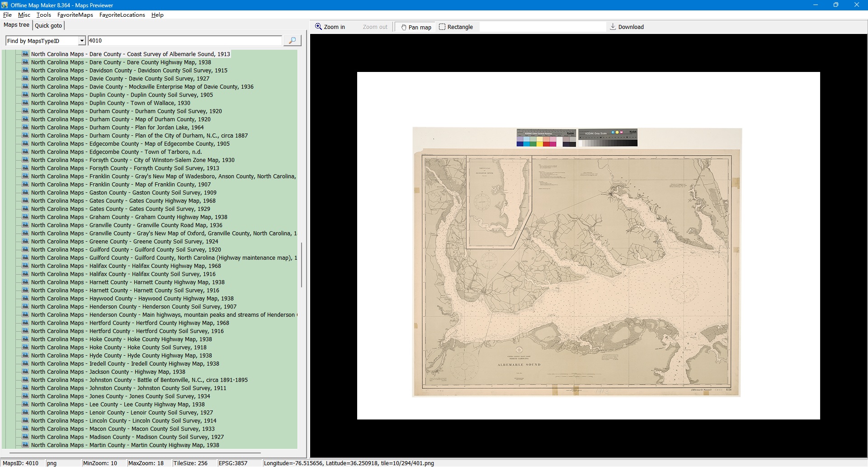The image size is (868, 467).
Task: Click the magnifier search button
Action: click(292, 41)
